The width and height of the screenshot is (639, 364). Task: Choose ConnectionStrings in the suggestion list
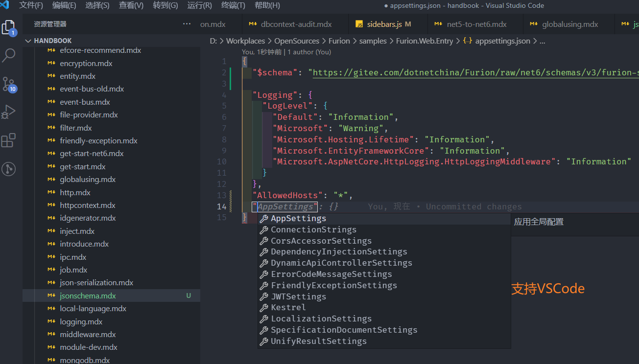point(313,229)
